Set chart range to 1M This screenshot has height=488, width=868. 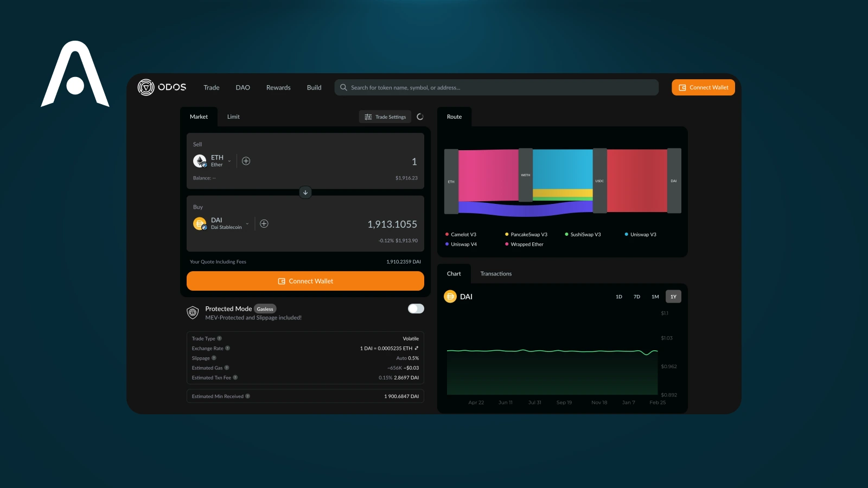pos(655,297)
